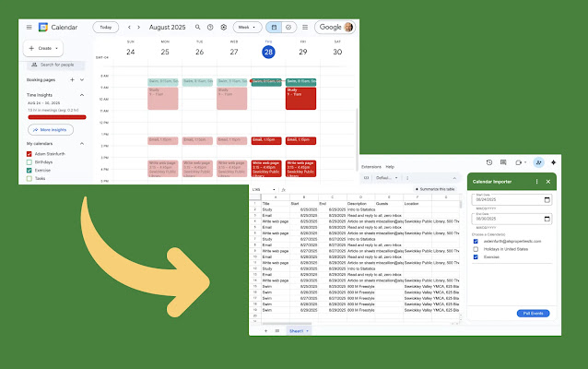The height and width of the screenshot is (369, 588).
Task: Click the Start Date input field
Action: [512, 199]
